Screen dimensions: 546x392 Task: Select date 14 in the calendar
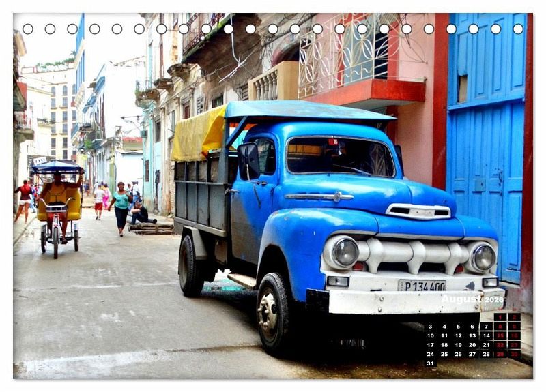(x=486, y=335)
